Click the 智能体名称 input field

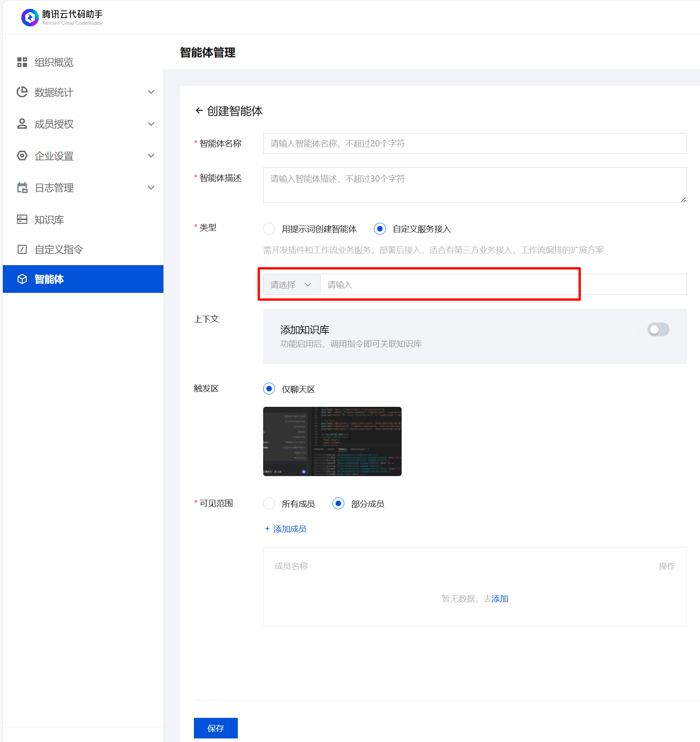[474, 143]
